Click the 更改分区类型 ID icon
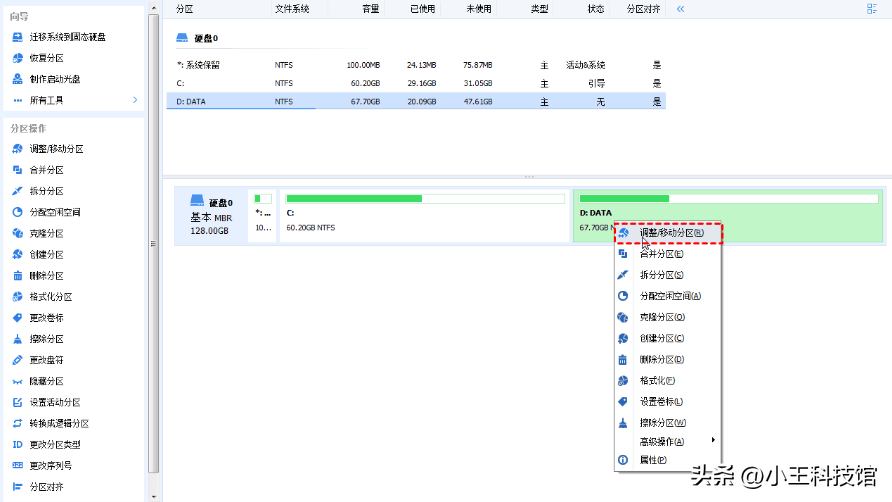The height and width of the screenshot is (502, 892). [18, 445]
